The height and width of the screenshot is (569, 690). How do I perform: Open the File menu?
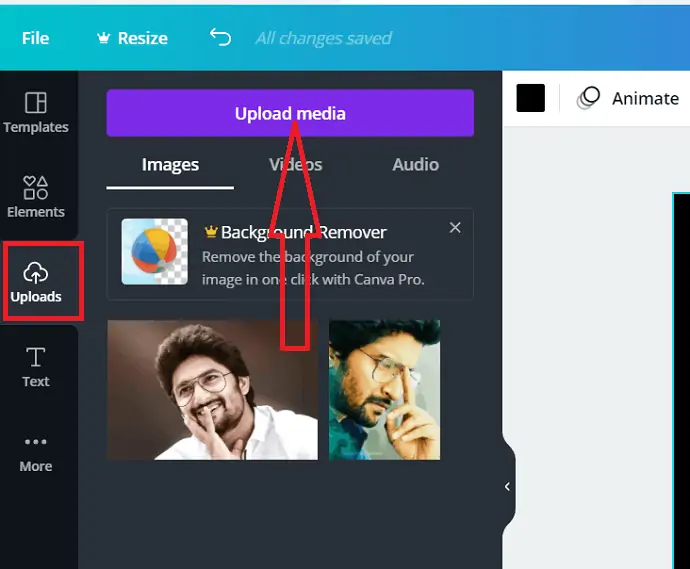tap(35, 38)
